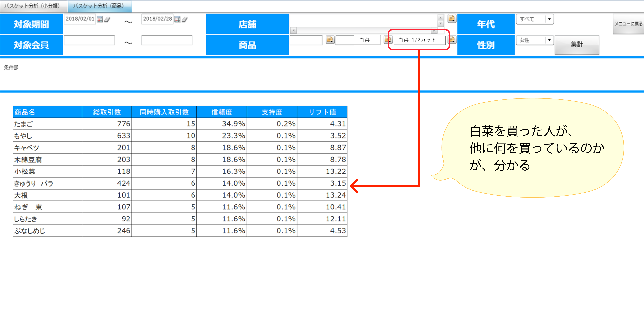This screenshot has height=320, width=644.
Task: Select the ぶなしめじ row name cell
Action: pos(48,231)
